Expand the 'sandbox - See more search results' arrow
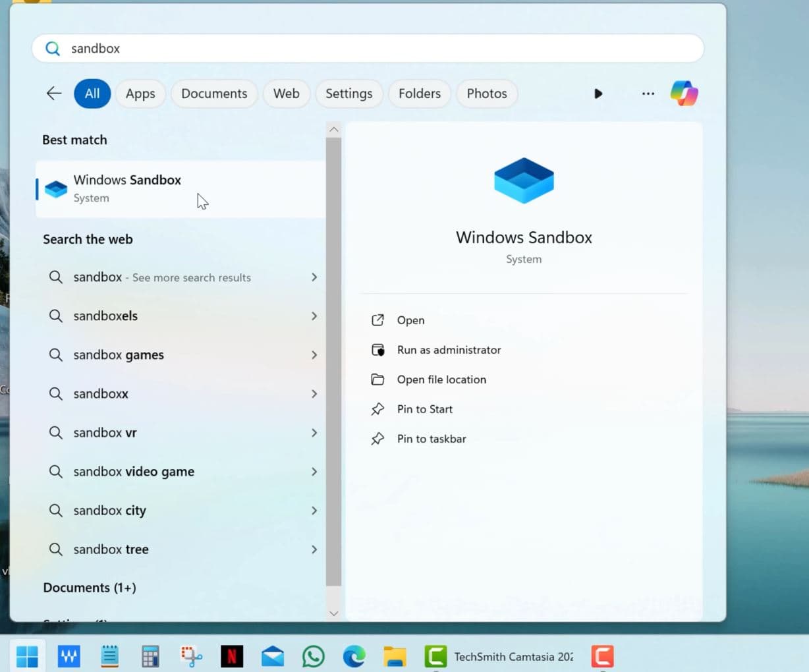This screenshot has height=672, width=809. 314,277
